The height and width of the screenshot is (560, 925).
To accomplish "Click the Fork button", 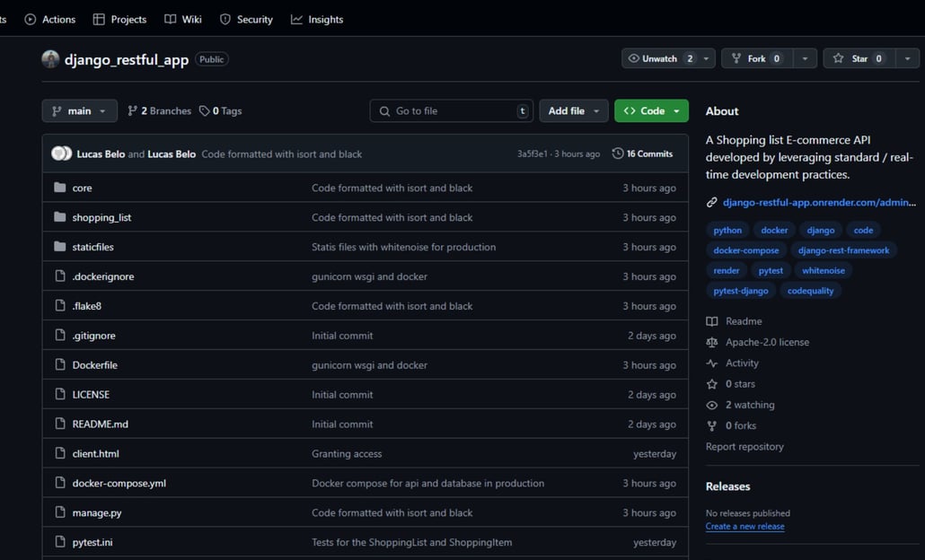I will coord(756,58).
